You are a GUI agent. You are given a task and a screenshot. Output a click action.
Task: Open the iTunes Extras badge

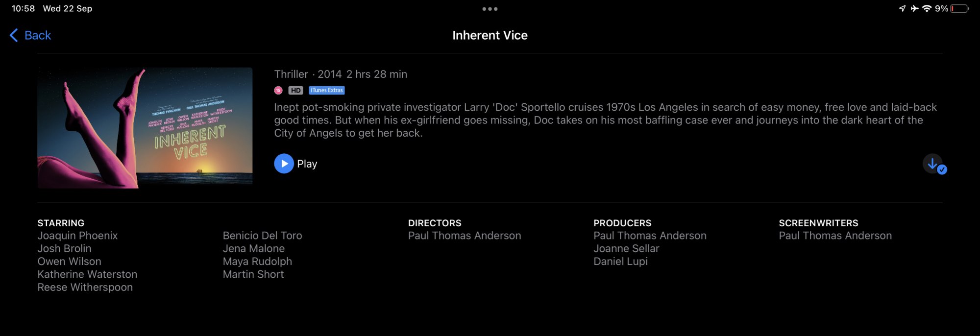(x=327, y=90)
